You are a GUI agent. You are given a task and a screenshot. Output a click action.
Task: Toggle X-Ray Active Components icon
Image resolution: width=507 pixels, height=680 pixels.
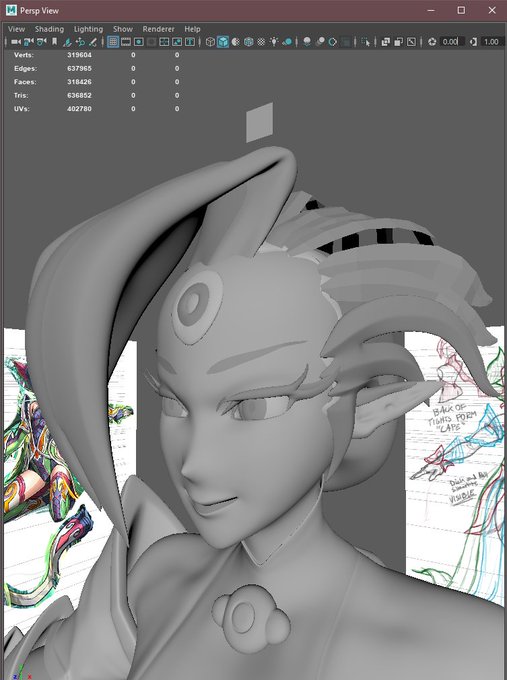tap(399, 42)
